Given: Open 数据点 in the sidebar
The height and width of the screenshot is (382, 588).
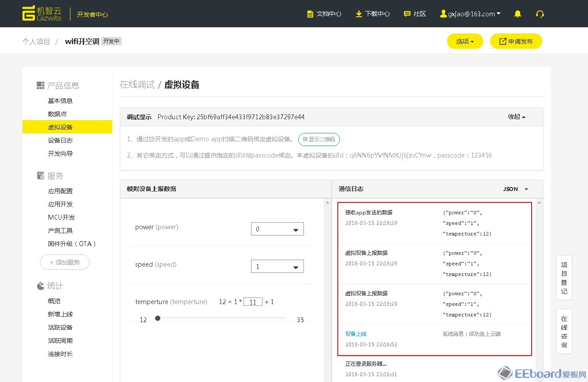Looking at the screenshot, I should click(57, 114).
